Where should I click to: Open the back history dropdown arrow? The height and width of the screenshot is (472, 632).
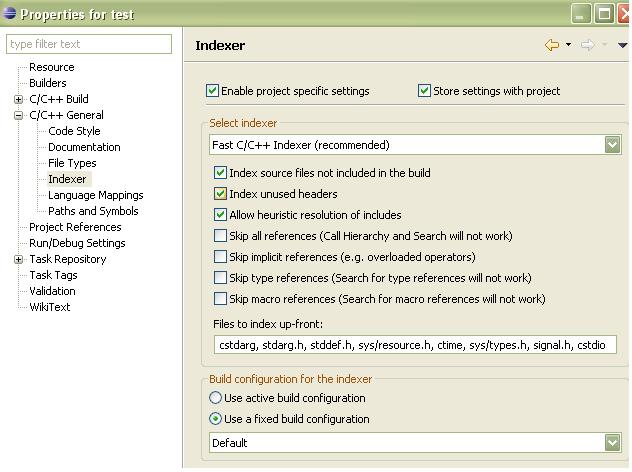tap(568, 44)
